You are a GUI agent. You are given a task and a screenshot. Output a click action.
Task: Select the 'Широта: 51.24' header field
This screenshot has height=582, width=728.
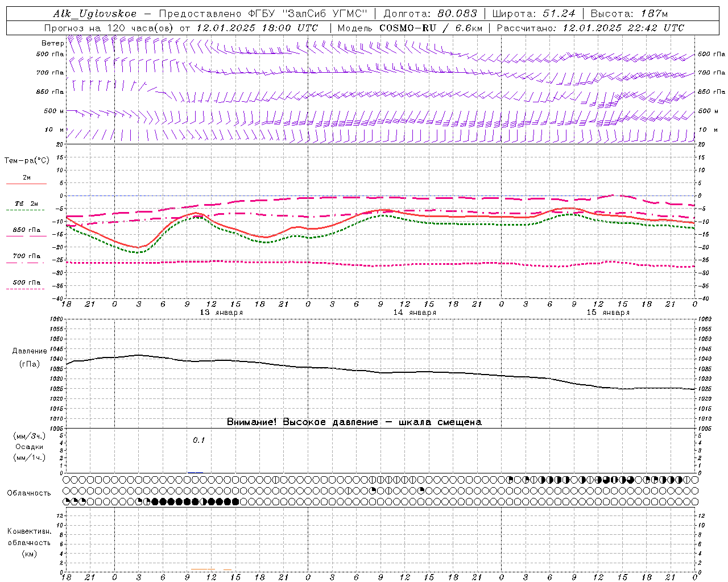click(533, 14)
